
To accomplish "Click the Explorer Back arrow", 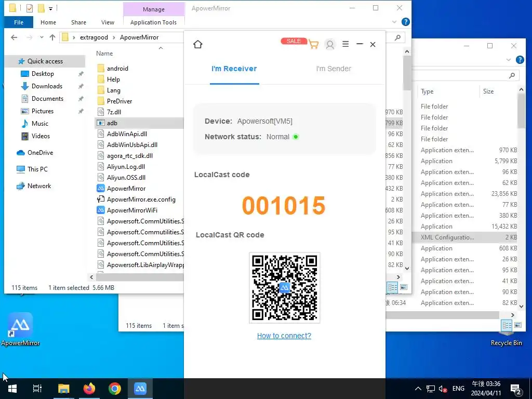I will pyautogui.click(x=14, y=37).
